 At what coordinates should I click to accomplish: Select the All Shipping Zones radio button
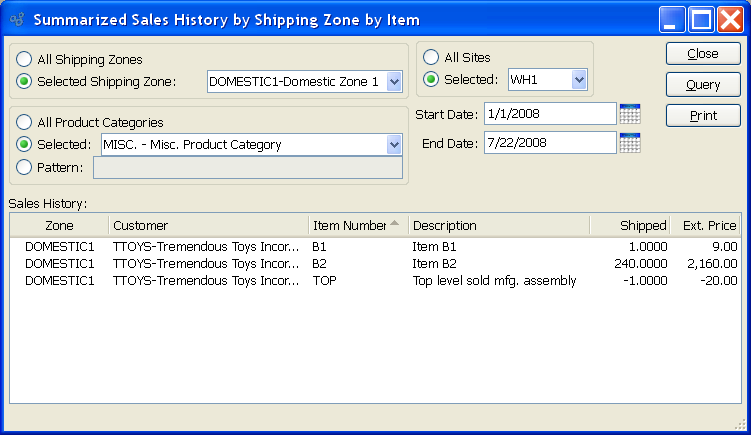point(24,60)
